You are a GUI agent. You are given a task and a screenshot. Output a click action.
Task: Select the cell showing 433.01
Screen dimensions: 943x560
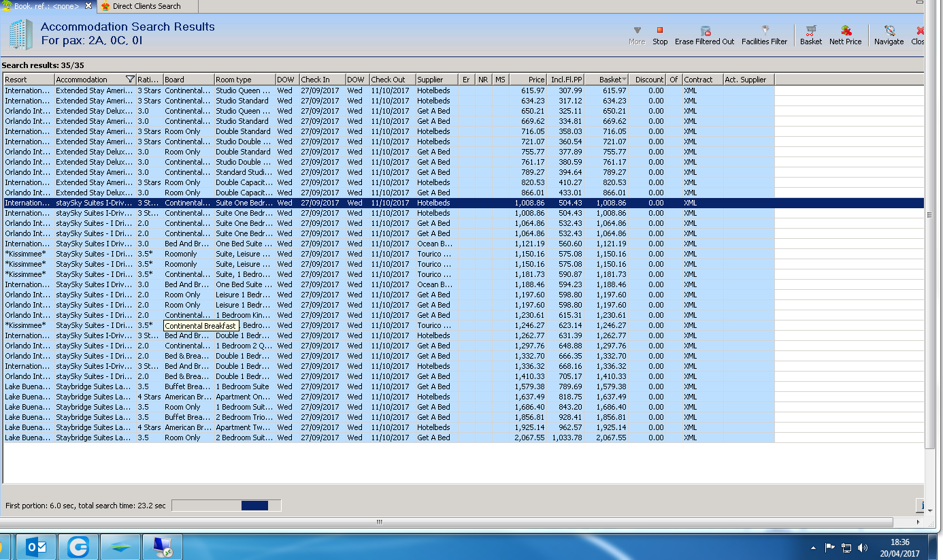click(x=566, y=193)
